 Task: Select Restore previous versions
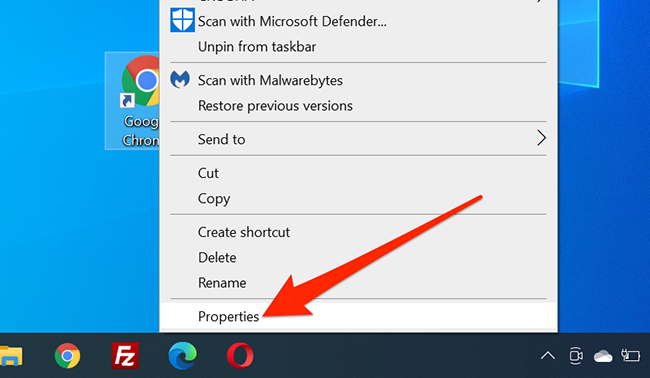pyautogui.click(x=359, y=106)
